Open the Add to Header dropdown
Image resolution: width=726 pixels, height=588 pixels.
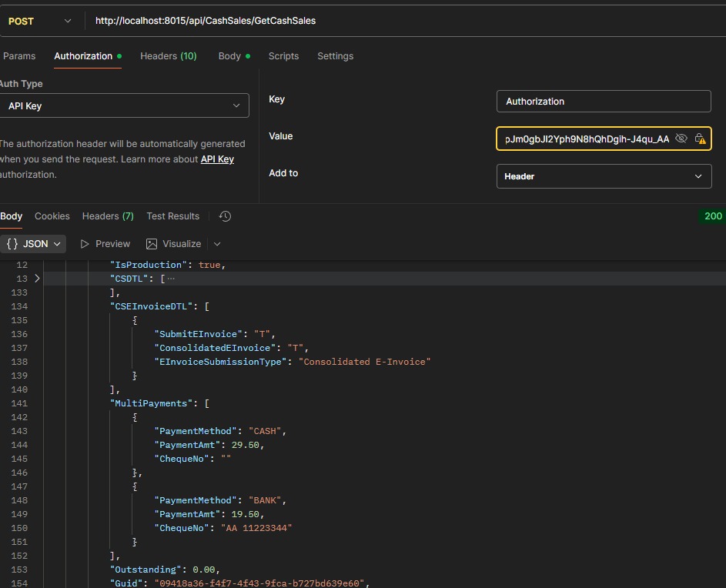[x=604, y=176]
